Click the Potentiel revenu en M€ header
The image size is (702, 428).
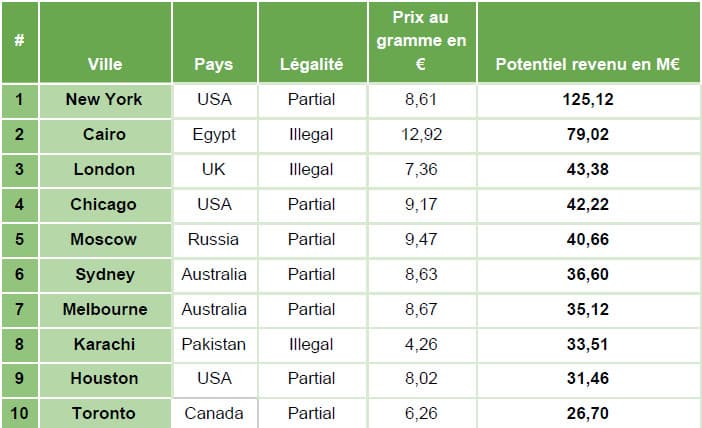pos(587,64)
